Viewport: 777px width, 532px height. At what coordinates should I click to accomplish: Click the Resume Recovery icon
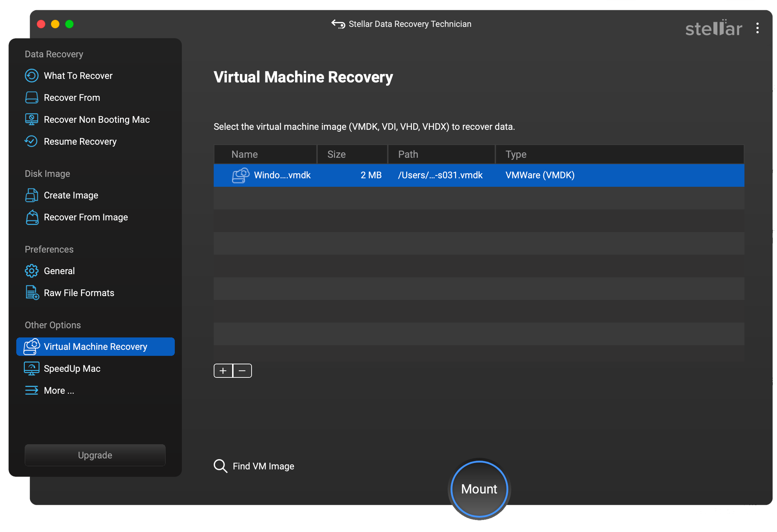(x=31, y=141)
